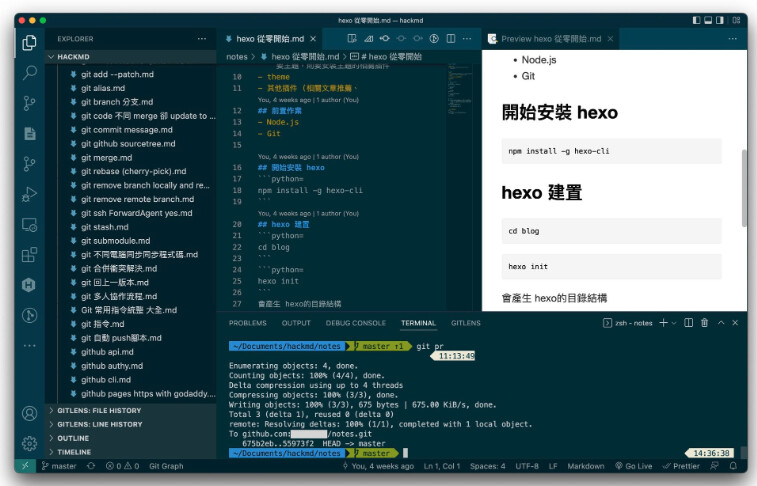Click Open Preview to the Side icon
757x486 pixels.
pos(352,39)
